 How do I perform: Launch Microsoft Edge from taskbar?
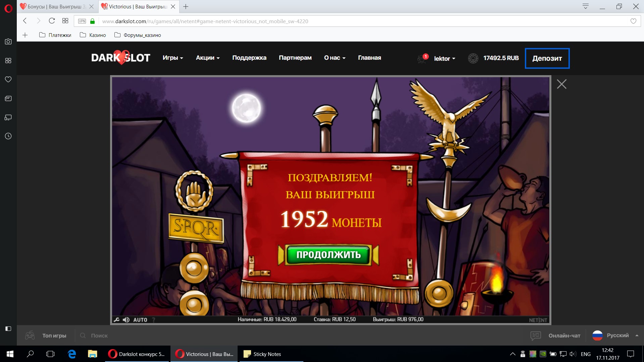click(72, 354)
